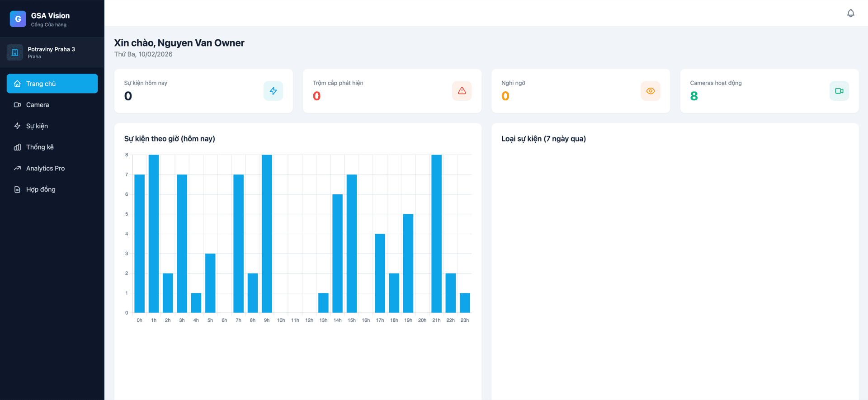Click the Potraviny Praha 3 store building icon
Image resolution: width=868 pixels, height=400 pixels.
tap(15, 52)
